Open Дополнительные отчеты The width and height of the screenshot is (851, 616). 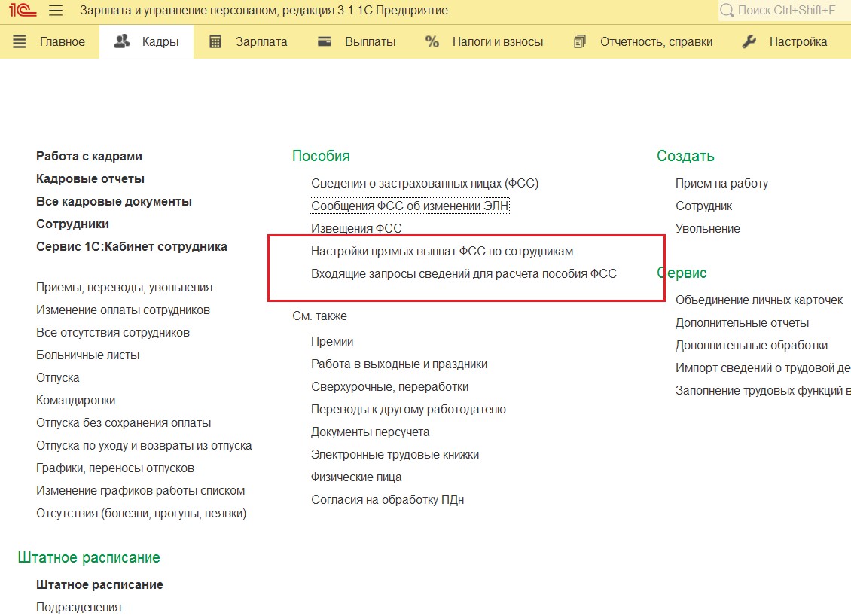[742, 323]
